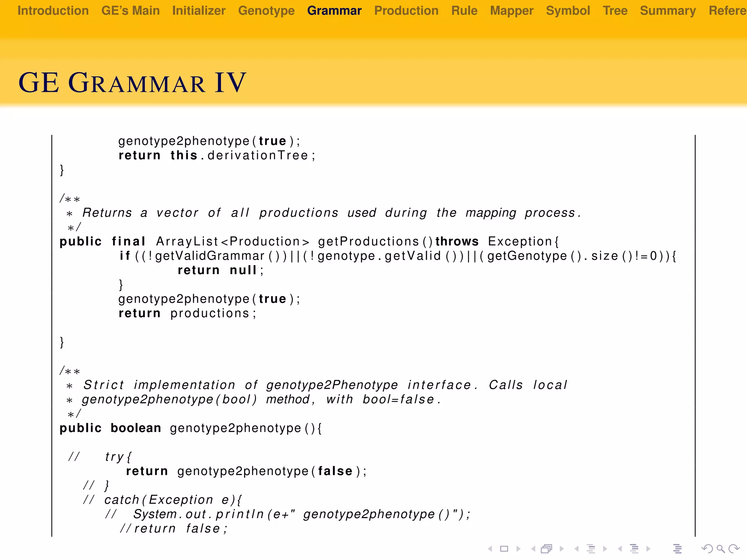This screenshot has height=560, width=747.
Task: Click the commented 'System.out.println' line
Action: [288, 514]
